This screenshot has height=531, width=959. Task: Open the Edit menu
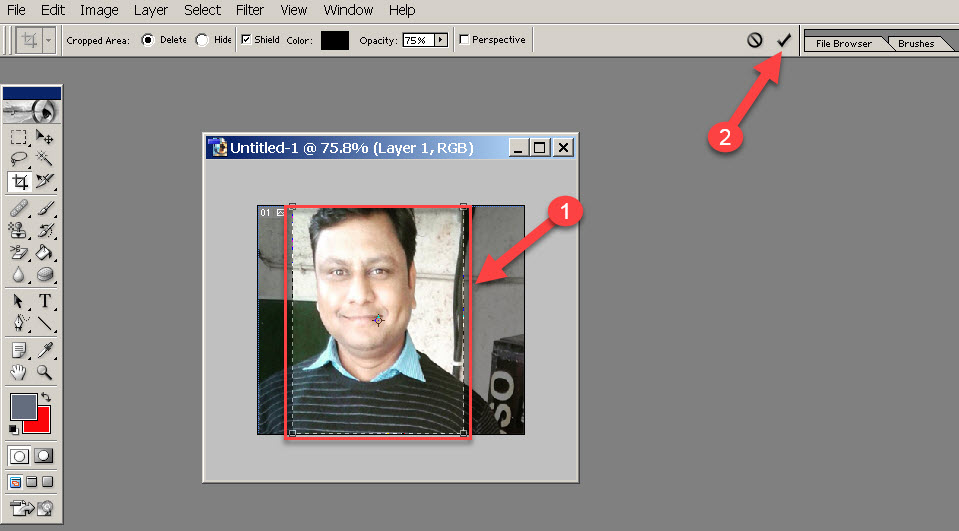click(53, 10)
